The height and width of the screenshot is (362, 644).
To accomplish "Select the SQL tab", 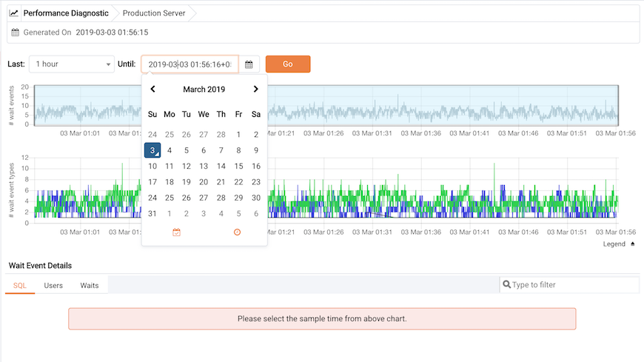I will 20,285.
